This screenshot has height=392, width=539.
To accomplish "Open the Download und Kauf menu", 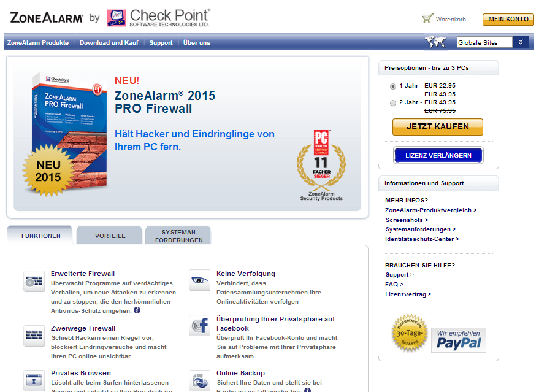I will click(109, 43).
